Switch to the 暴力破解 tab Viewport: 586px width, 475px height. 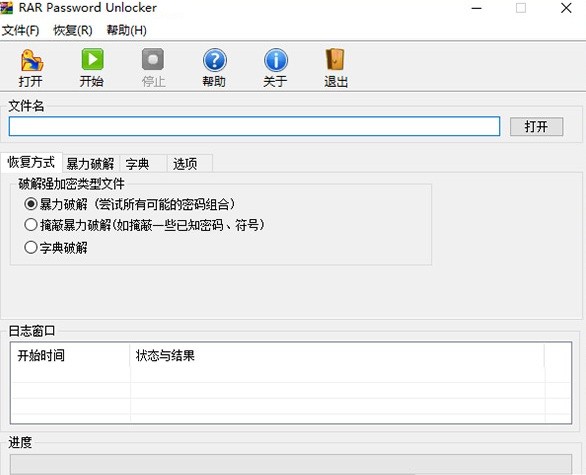90,164
